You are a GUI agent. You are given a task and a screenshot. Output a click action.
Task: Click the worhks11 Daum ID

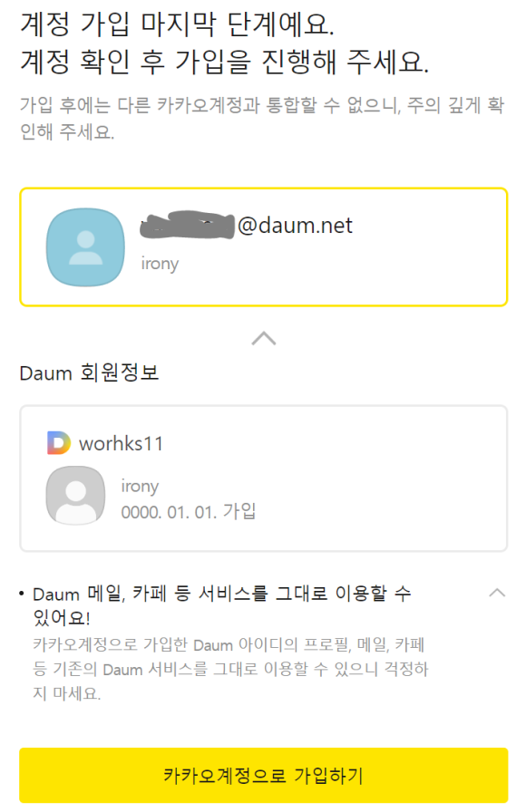(x=121, y=444)
